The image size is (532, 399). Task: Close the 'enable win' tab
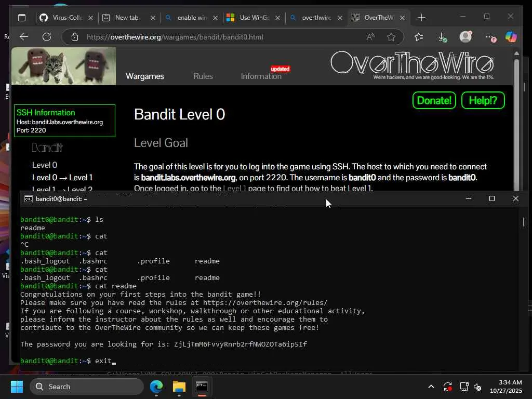[216, 18]
